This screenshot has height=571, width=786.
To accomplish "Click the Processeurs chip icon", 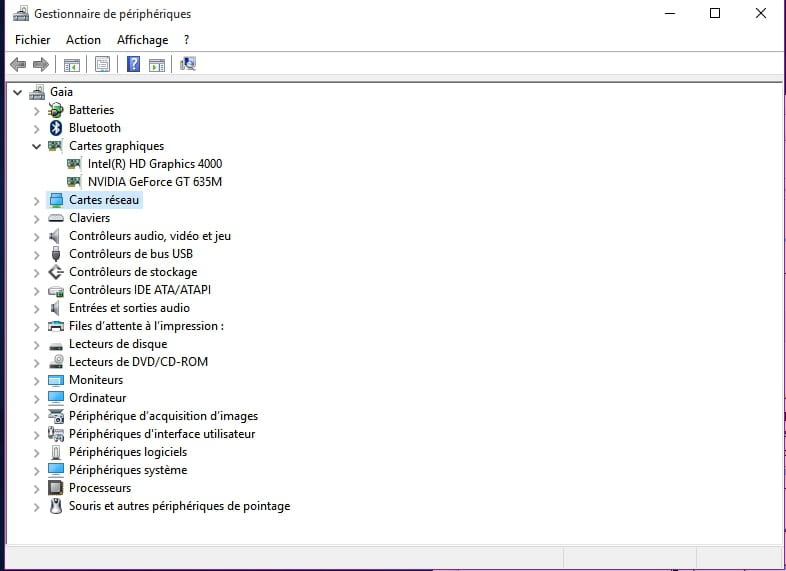I will point(56,488).
